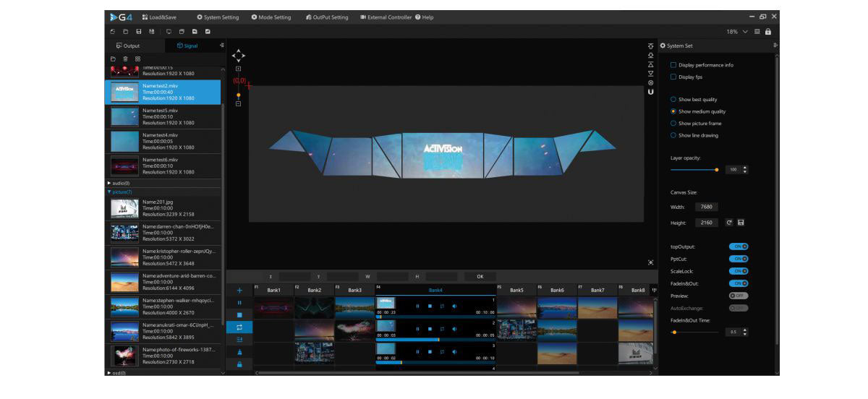868x399 pixels.
Task: Disable the ScaleLock toggle
Action: [x=738, y=271]
